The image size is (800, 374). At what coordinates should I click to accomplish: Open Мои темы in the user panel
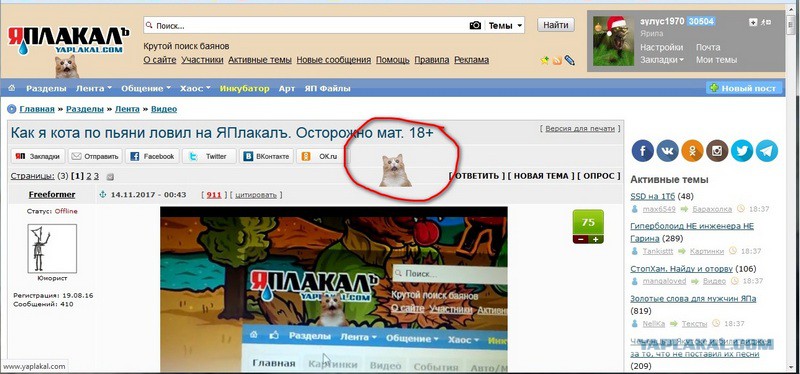click(x=716, y=60)
